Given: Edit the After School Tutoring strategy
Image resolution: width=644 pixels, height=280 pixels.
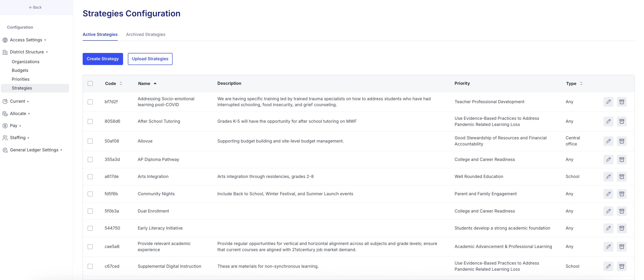Looking at the screenshot, I should click(x=608, y=121).
